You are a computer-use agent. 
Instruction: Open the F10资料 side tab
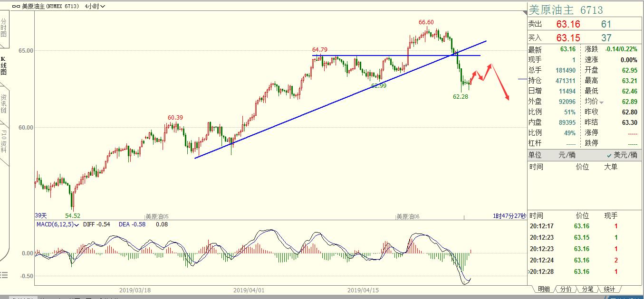[4, 141]
